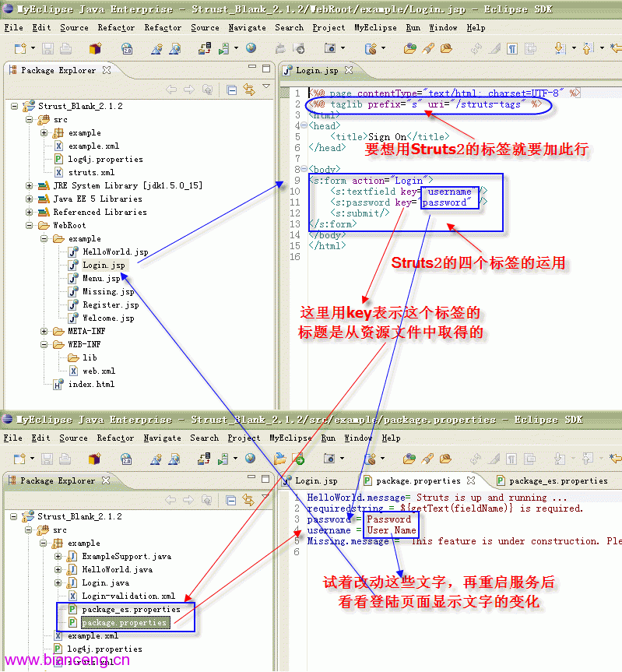Image resolution: width=622 pixels, height=672 pixels.
Task: Click the camera icon in bottom window toolbar
Action: (329, 459)
